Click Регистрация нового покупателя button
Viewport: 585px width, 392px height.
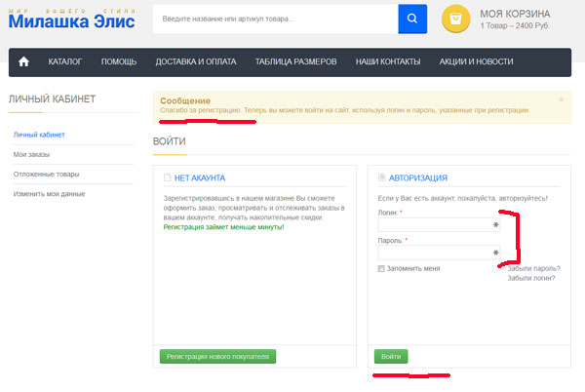pos(217,357)
